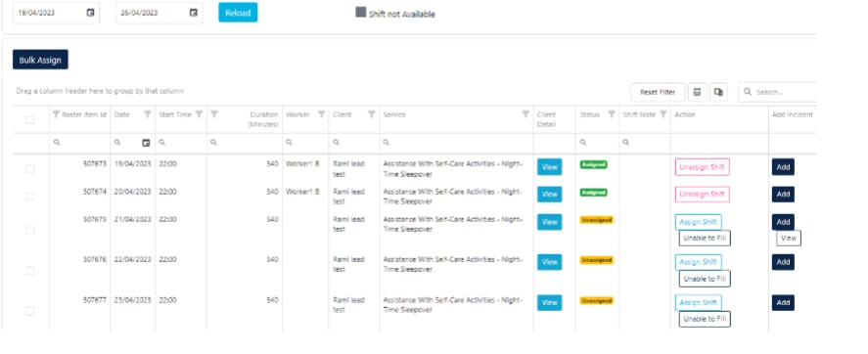Click the filter icon on Client column
Screen dimensions: 868x354
click(x=372, y=114)
